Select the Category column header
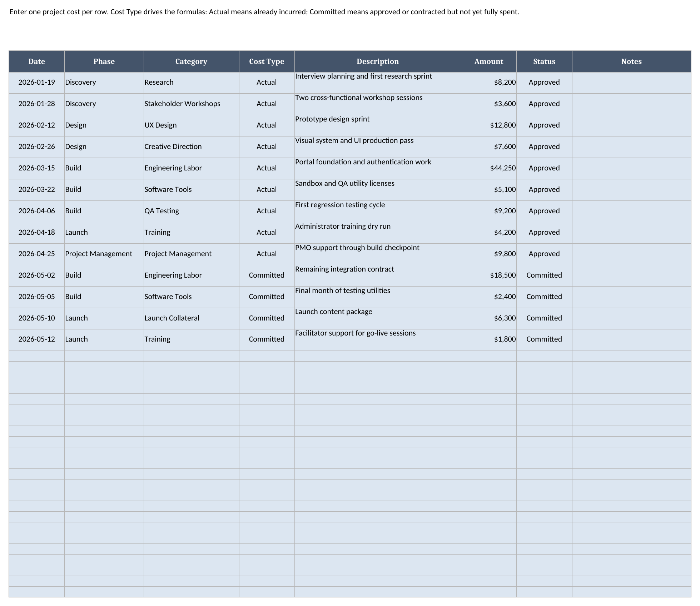700x606 pixels. 191,61
